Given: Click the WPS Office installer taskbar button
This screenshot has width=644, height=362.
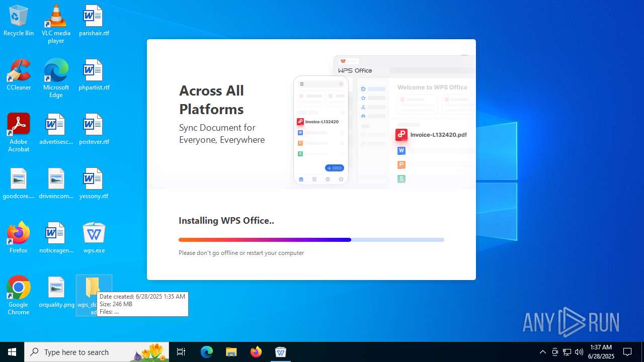Looking at the screenshot, I should [280, 352].
